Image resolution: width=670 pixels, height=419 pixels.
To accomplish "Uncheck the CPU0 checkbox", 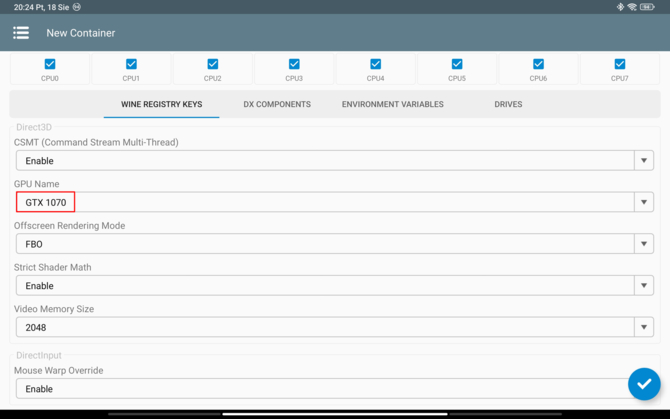I will tap(50, 64).
